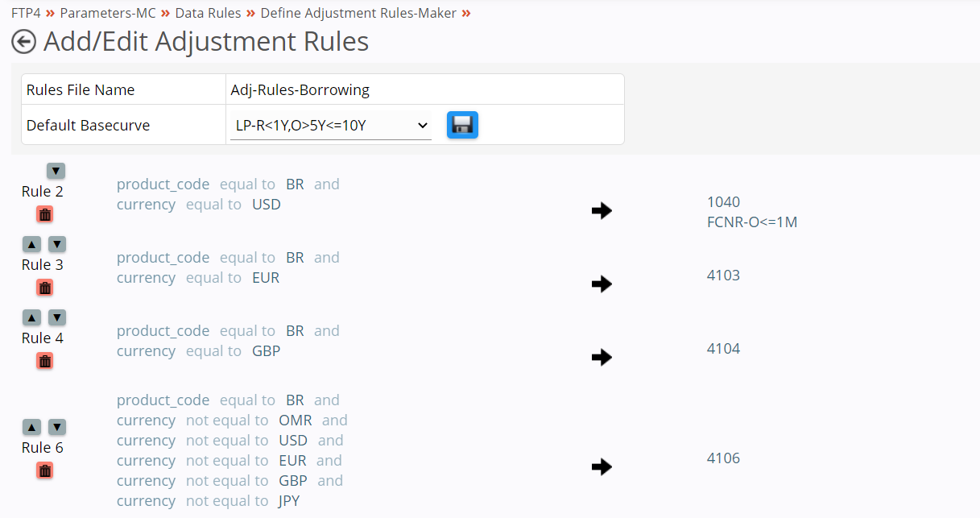Click Rule 2 label
980x518 pixels.
coord(43,192)
